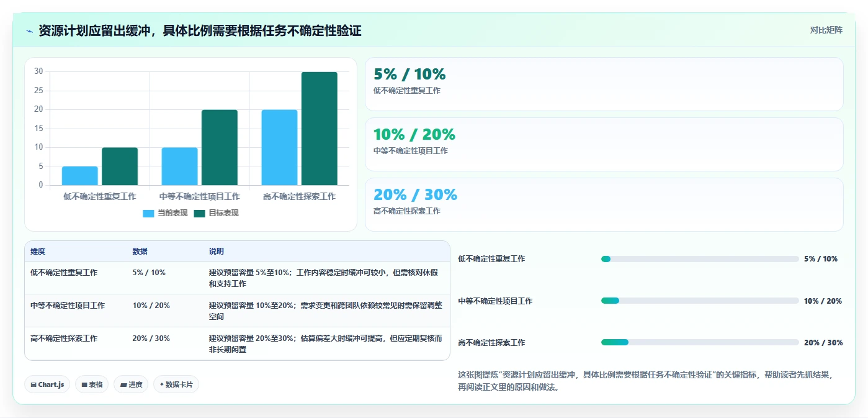The image size is (868, 418).
Task: Select the 进度 tag chip
Action: click(131, 384)
